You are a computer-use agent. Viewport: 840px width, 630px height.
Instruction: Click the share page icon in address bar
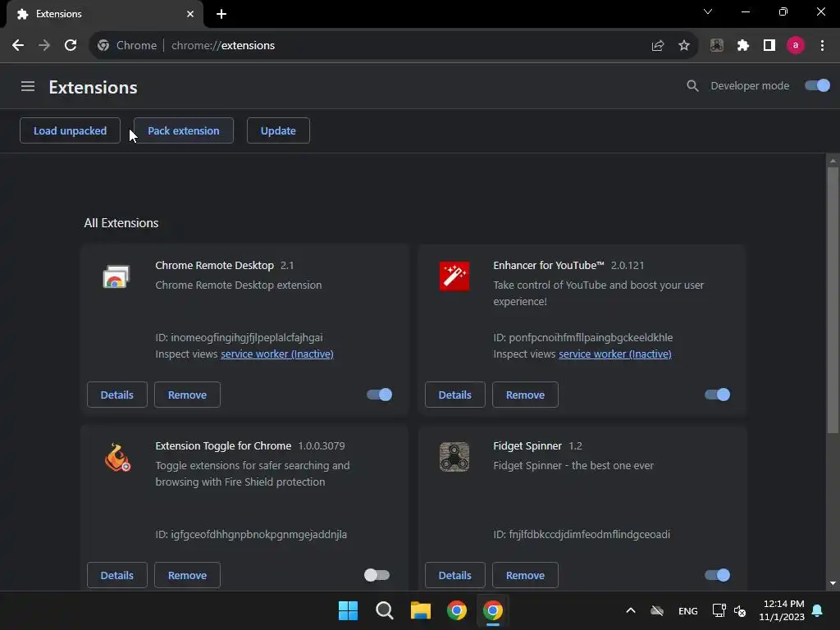point(658,46)
